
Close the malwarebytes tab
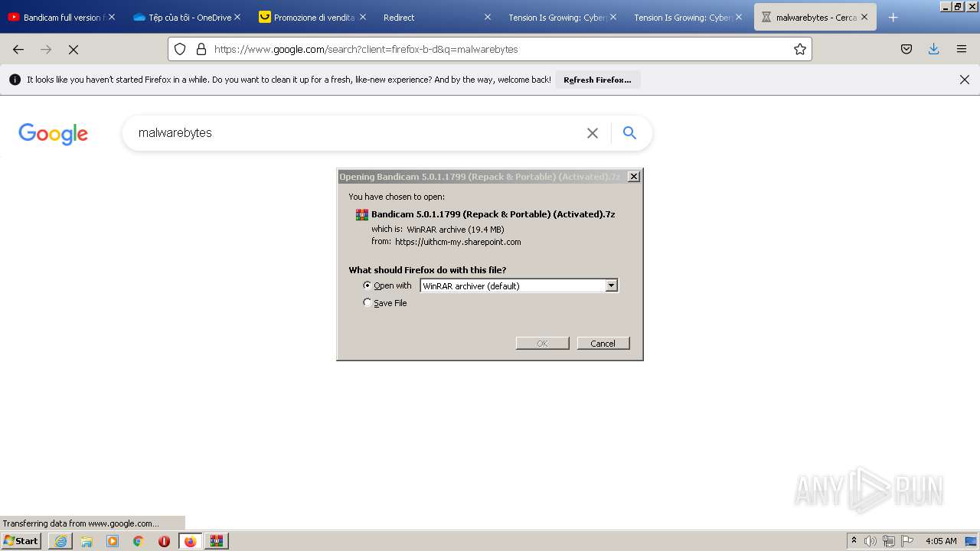point(864,17)
